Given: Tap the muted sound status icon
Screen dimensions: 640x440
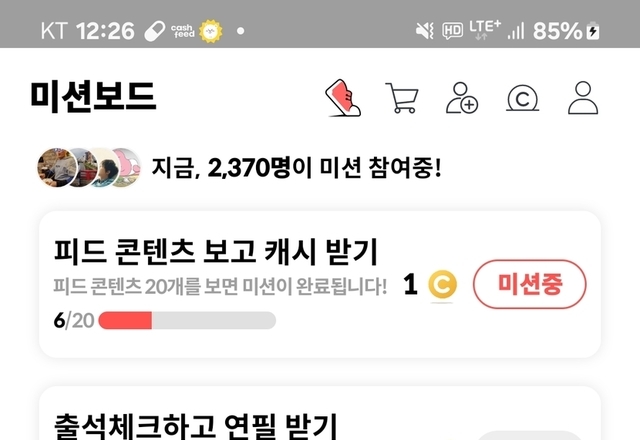Looking at the screenshot, I should point(424,31).
